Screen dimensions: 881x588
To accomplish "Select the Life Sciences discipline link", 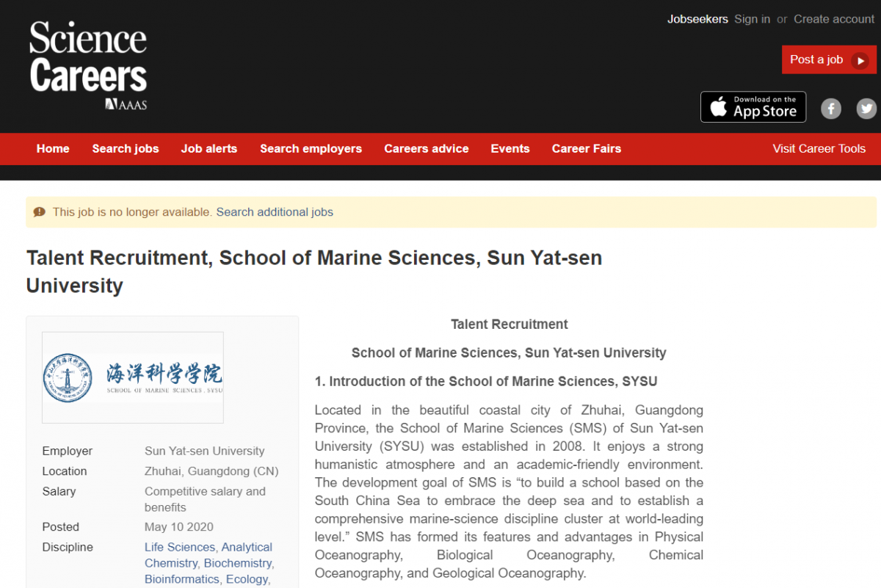I will click(179, 547).
